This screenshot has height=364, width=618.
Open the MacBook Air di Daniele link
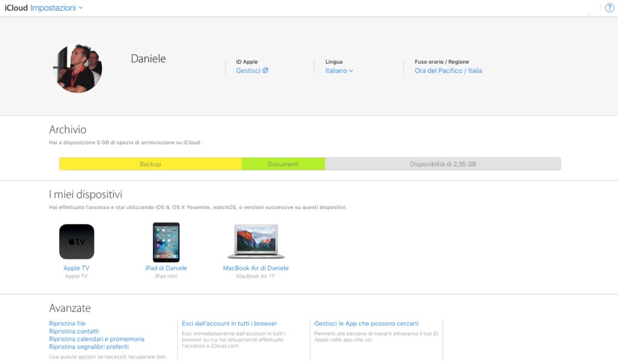click(256, 268)
